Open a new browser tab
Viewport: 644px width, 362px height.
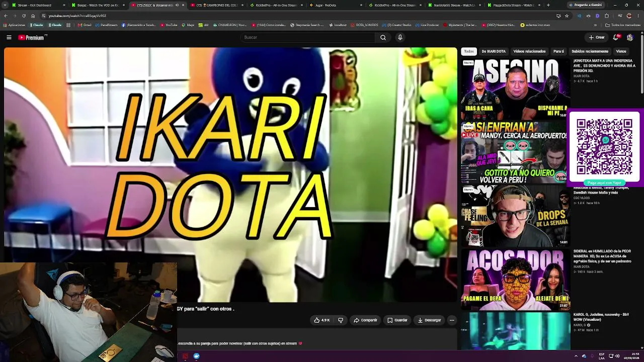click(548, 5)
